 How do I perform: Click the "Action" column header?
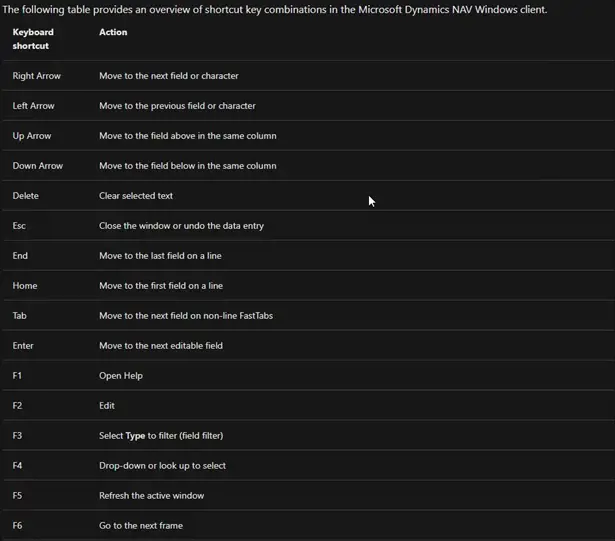click(x=113, y=32)
